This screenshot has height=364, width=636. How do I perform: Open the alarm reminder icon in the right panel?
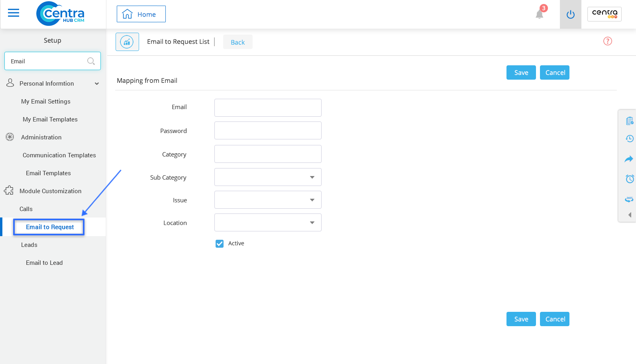click(630, 179)
